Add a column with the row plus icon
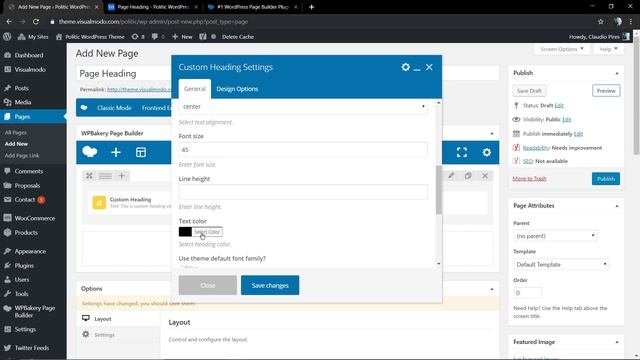The image size is (640, 360). tap(122, 176)
